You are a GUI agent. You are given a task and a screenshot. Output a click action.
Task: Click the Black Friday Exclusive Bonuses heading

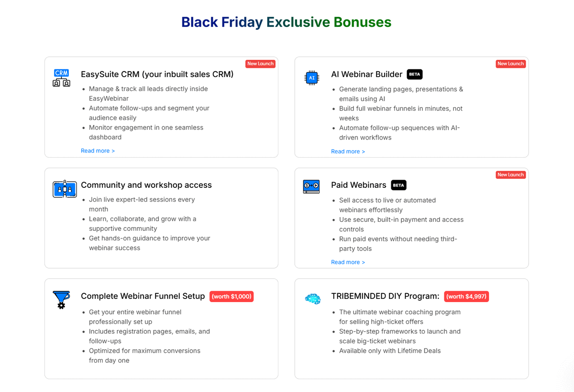coord(286,22)
